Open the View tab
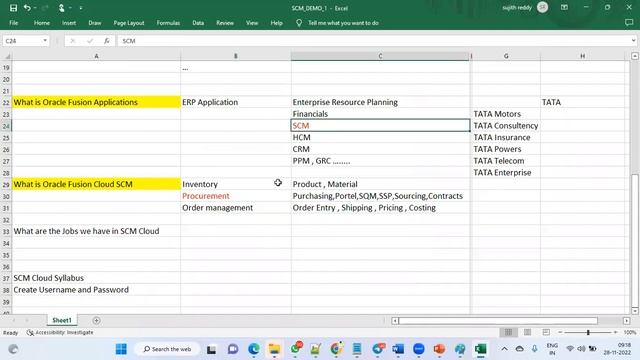Screen dimensions: 640x360 [252, 23]
